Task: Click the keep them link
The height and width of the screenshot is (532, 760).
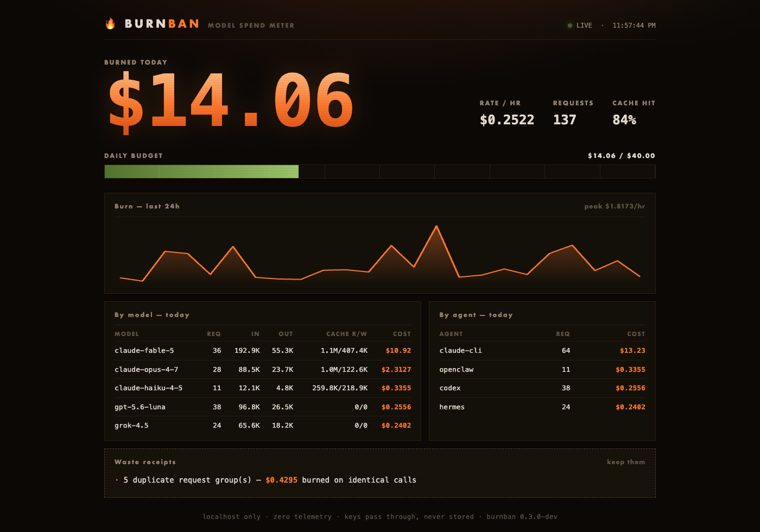Action: (626, 462)
